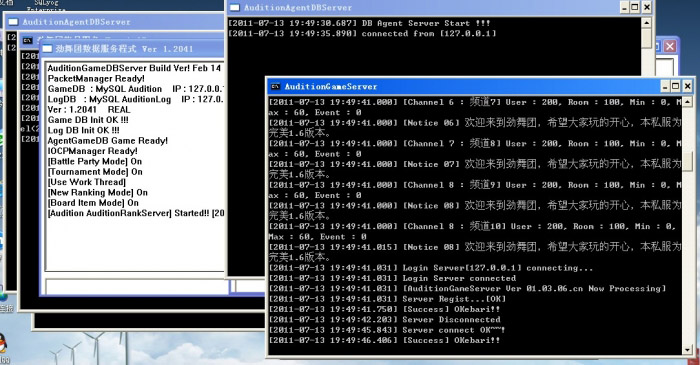
Task: Select the 'Game DB Init OK !!!' log line
Action: click(x=88, y=120)
